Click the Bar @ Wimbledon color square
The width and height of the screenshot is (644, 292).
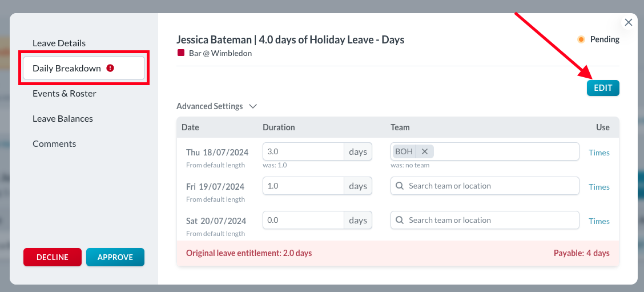pyautogui.click(x=181, y=53)
